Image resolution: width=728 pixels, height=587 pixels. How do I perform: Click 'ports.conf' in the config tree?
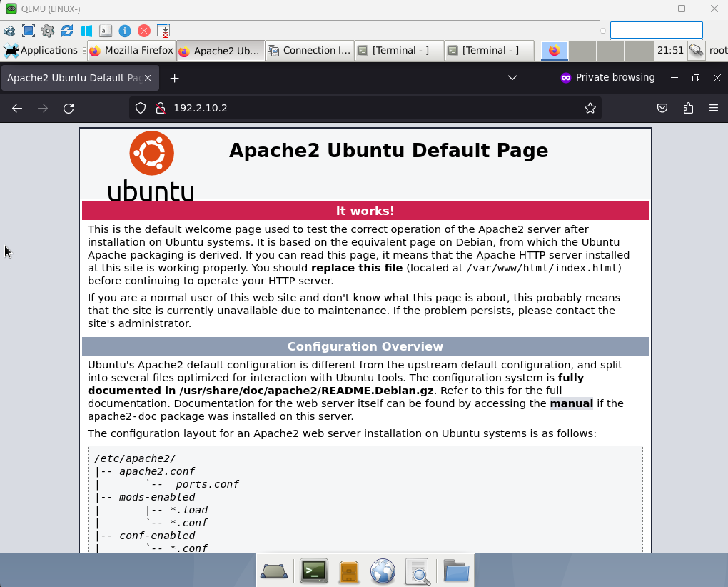coord(207,484)
